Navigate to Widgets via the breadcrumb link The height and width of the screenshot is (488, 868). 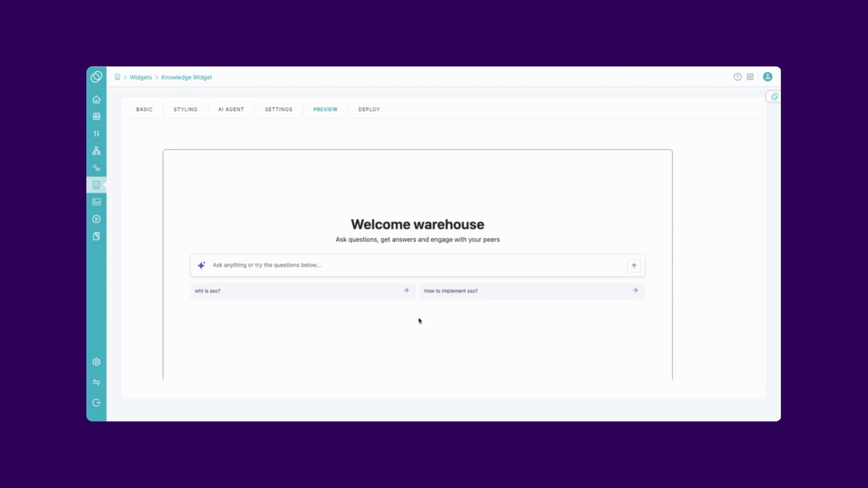pyautogui.click(x=141, y=77)
